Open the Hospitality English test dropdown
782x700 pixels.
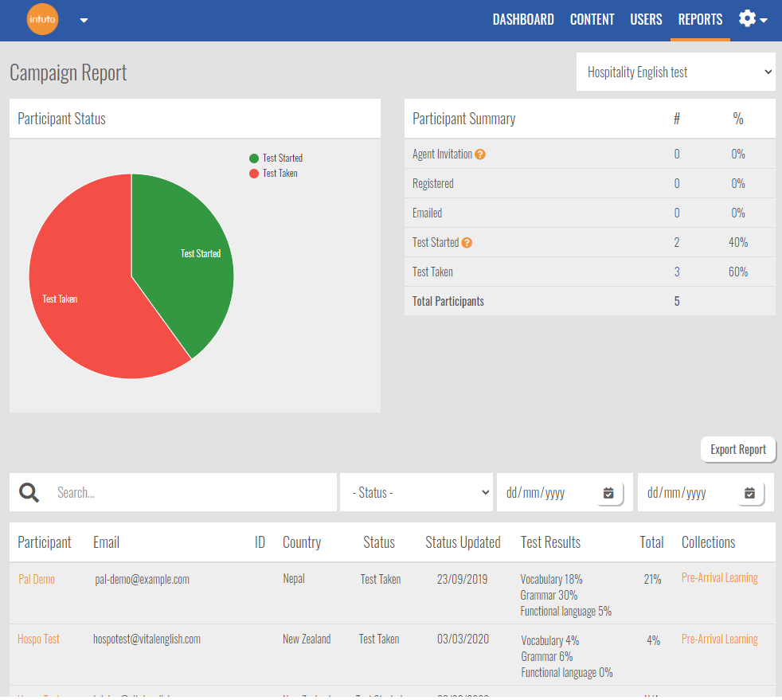pos(675,72)
